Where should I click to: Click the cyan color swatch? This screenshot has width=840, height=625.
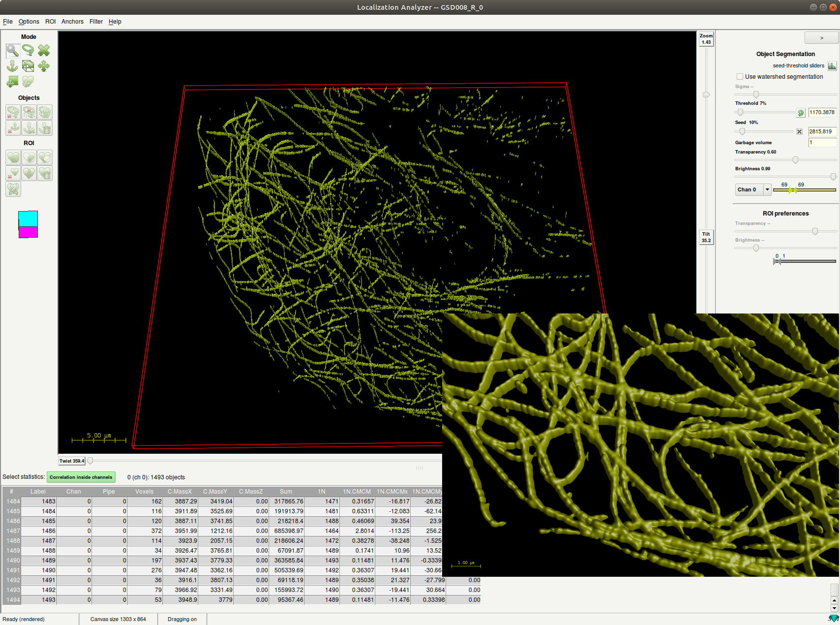pyautogui.click(x=28, y=219)
